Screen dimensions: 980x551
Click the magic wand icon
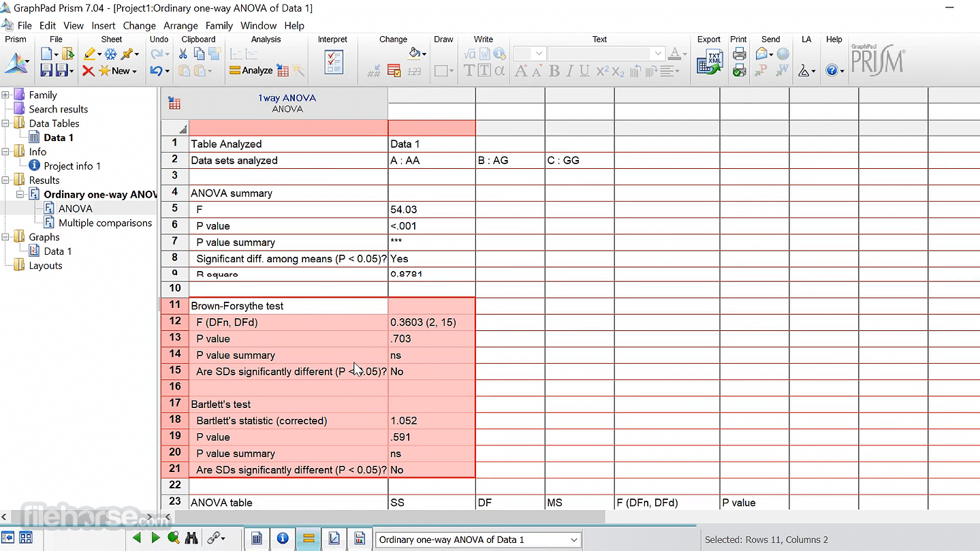[x=298, y=70]
